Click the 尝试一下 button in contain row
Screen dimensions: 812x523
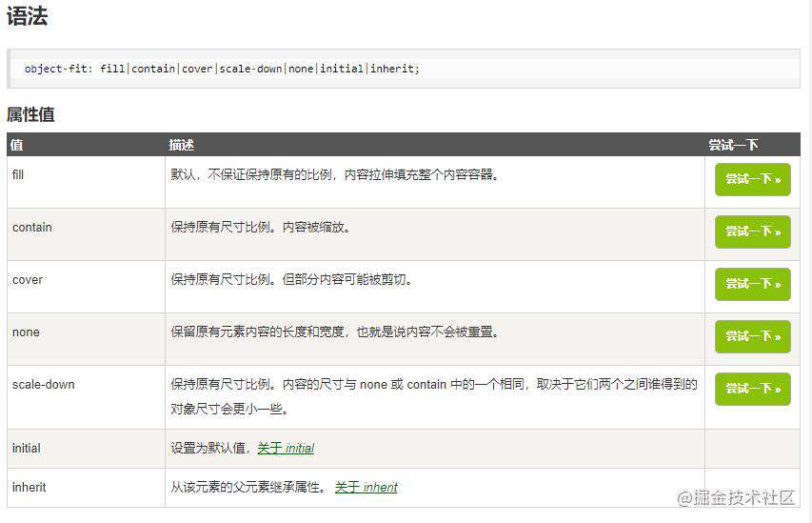(752, 231)
